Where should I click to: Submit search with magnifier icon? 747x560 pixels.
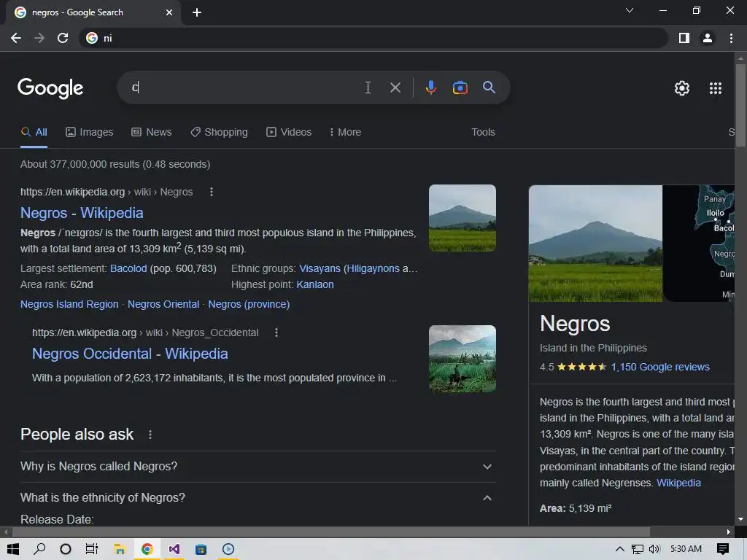(489, 87)
